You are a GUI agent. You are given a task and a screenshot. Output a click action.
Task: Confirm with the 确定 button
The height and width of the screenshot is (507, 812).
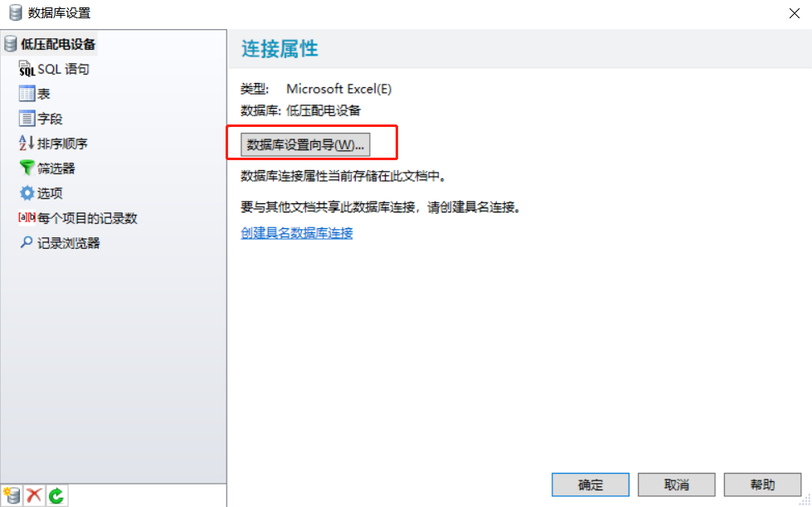(591, 485)
